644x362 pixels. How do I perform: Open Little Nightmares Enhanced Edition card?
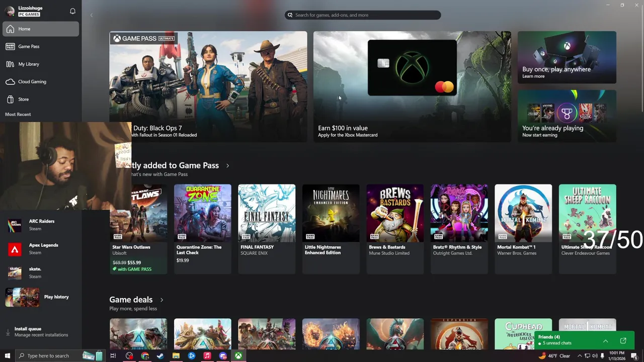(x=331, y=229)
